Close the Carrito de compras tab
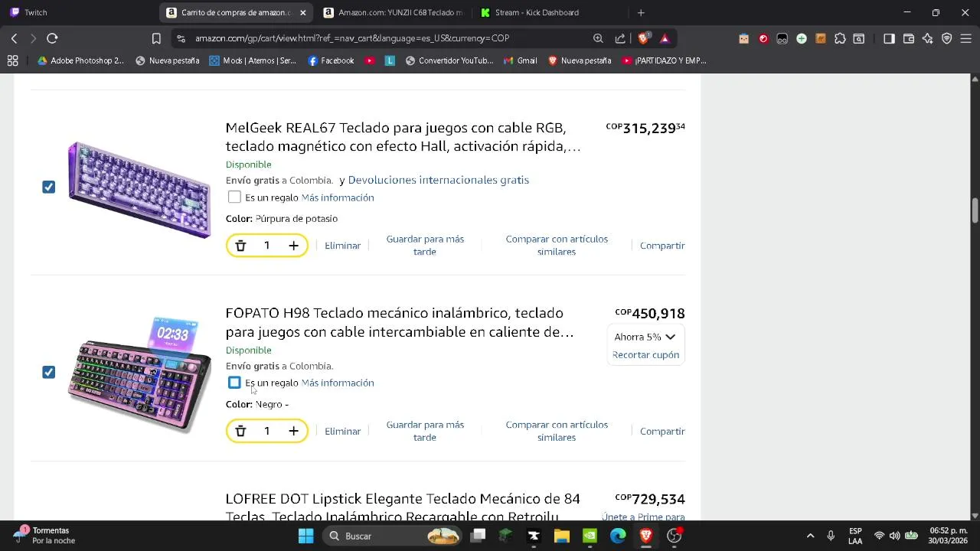The height and width of the screenshot is (551, 980). pyautogui.click(x=303, y=12)
